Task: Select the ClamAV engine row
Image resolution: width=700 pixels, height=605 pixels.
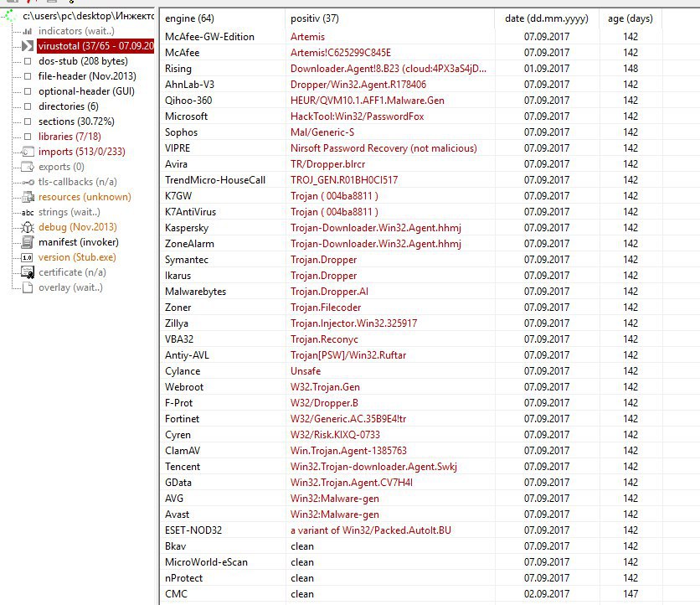Action: click(411, 451)
